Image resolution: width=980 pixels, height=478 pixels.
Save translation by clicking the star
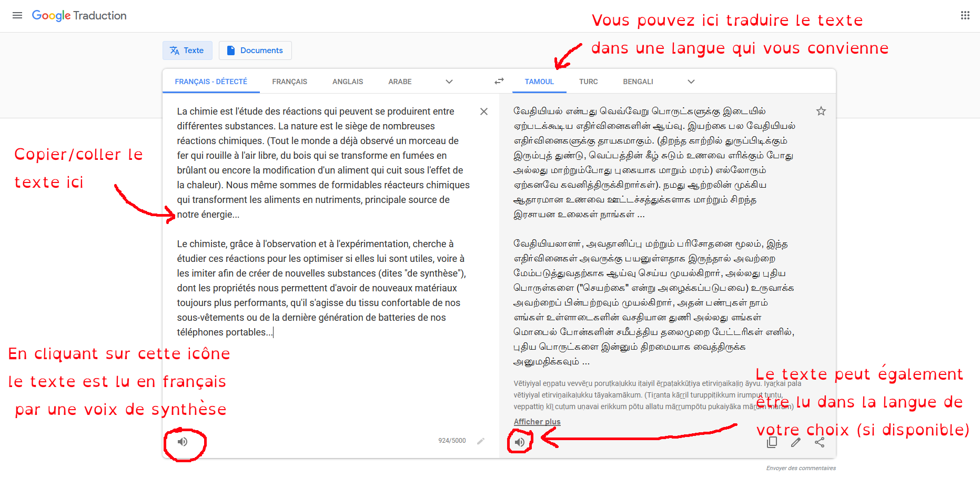pyautogui.click(x=821, y=111)
